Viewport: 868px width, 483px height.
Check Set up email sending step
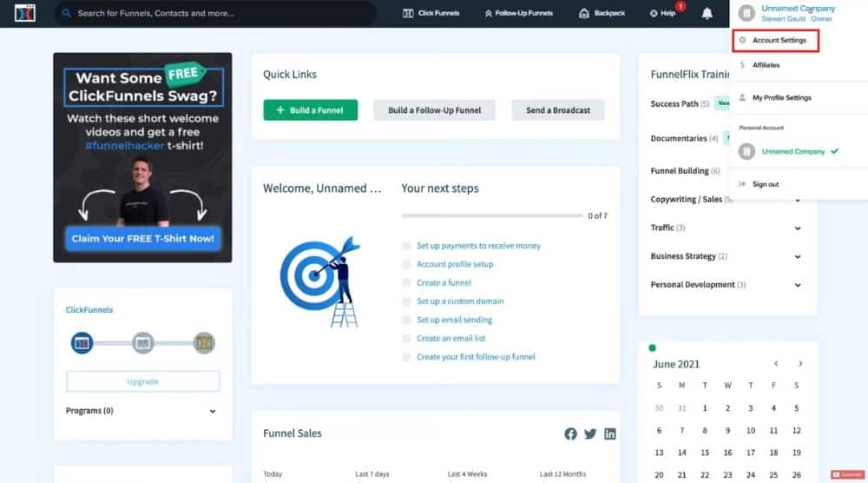(x=406, y=321)
